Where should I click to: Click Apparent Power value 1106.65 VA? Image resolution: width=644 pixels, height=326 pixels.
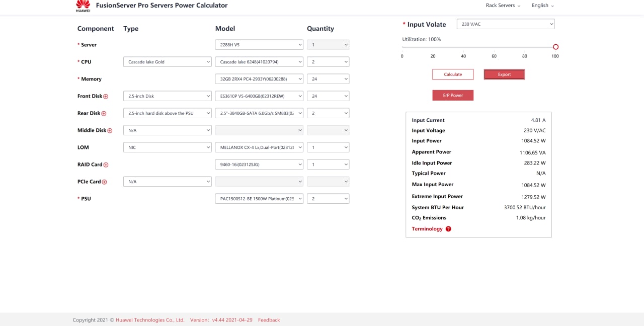[x=533, y=152]
